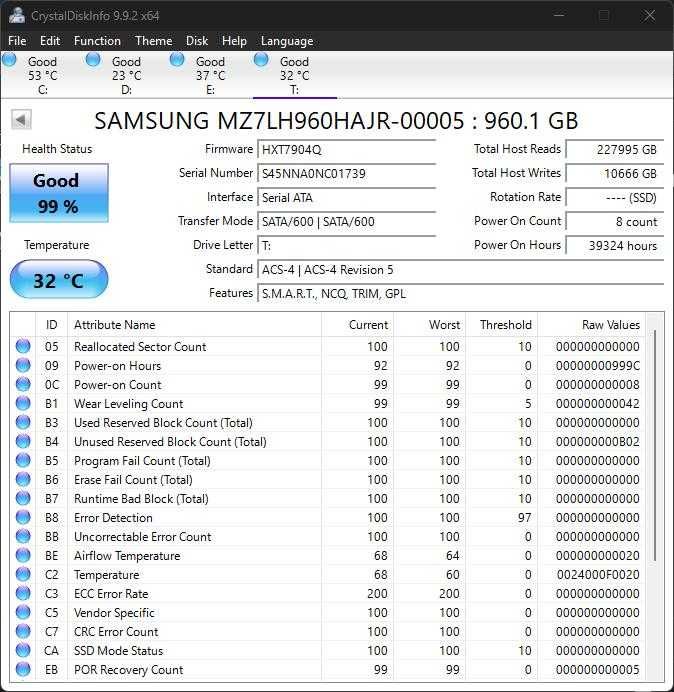Click status orb of CRC Error Count row

tap(23, 631)
